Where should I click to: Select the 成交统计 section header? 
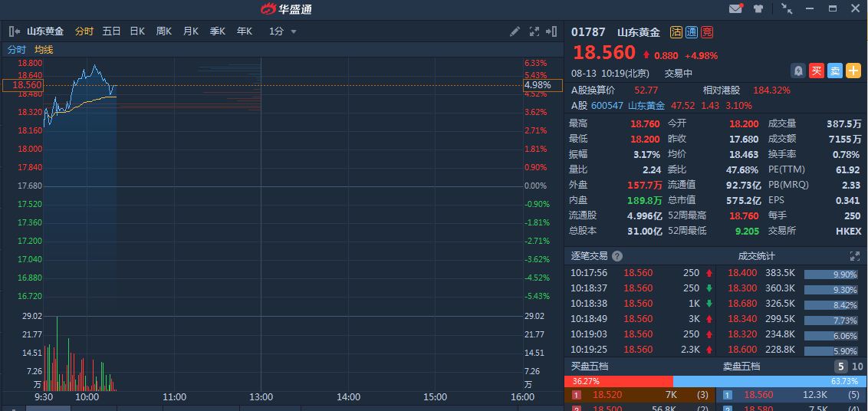click(x=756, y=256)
